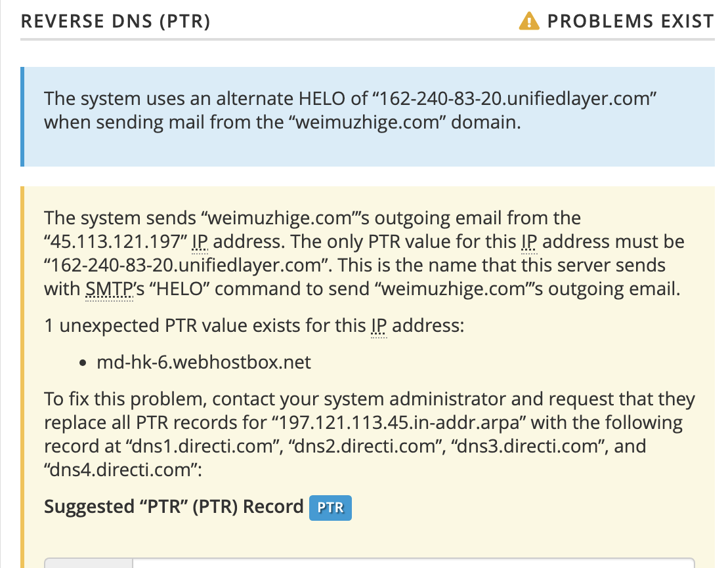Click the IP abbreviation in the unexpected PTR line
Viewport: 728px width, 568px height.
[x=379, y=325]
